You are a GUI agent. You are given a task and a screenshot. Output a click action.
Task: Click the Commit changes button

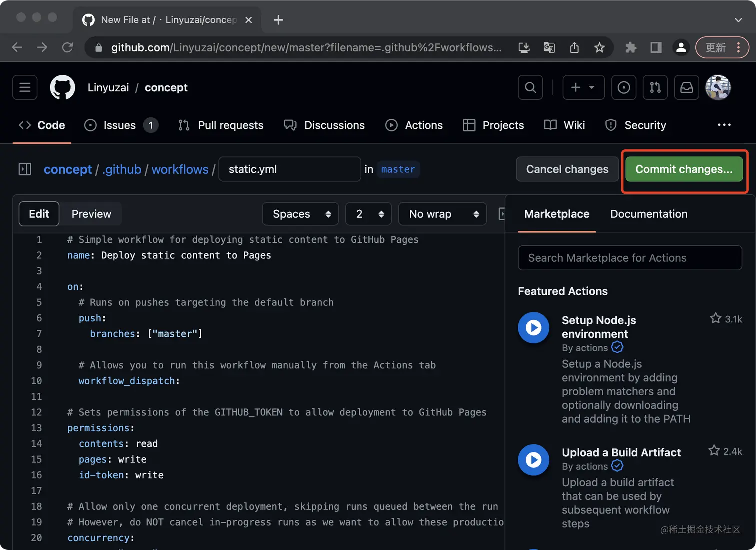click(x=684, y=169)
